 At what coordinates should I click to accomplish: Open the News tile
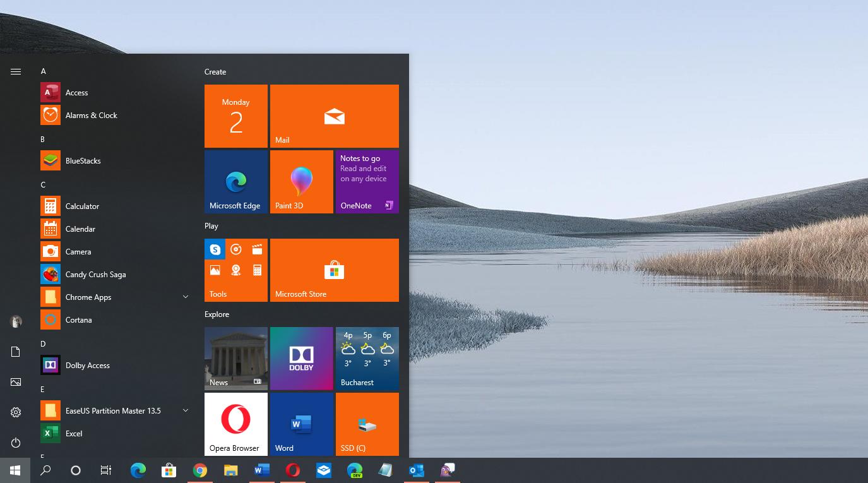pos(236,359)
